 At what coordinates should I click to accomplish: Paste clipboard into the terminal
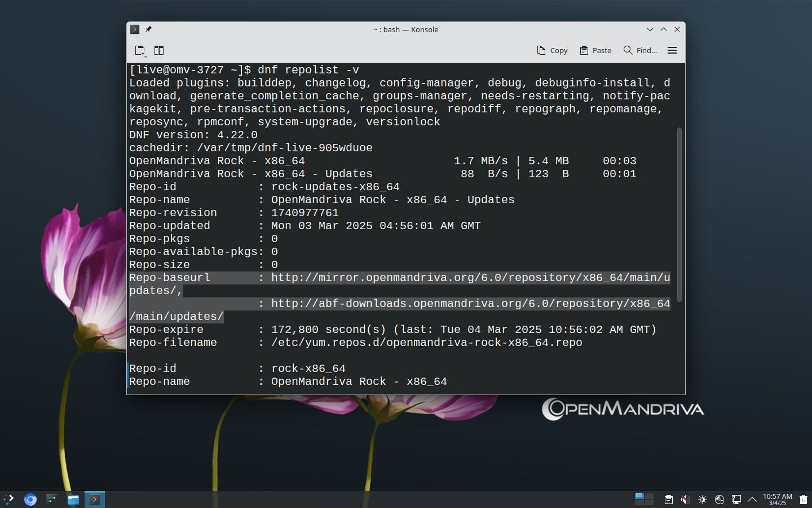pyautogui.click(x=595, y=50)
